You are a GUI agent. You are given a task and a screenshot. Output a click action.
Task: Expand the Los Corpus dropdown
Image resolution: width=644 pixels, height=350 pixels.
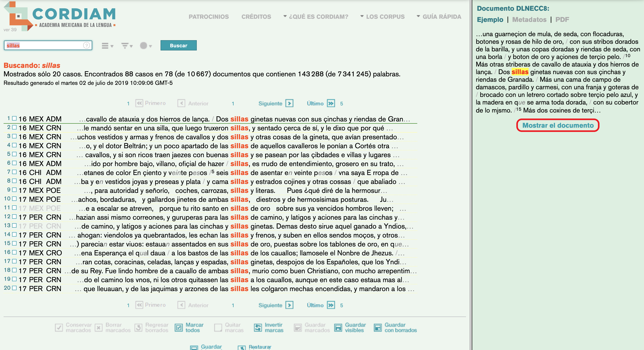382,17
